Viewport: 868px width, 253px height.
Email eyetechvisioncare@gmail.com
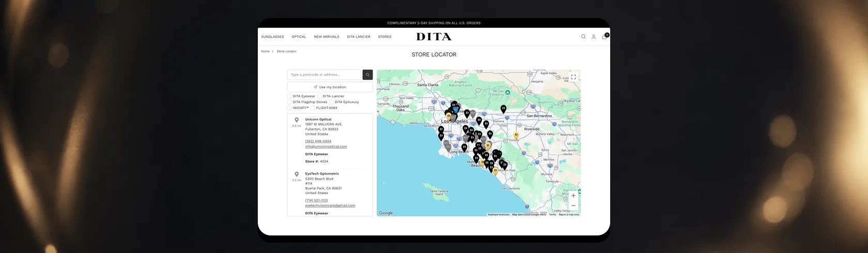click(330, 205)
